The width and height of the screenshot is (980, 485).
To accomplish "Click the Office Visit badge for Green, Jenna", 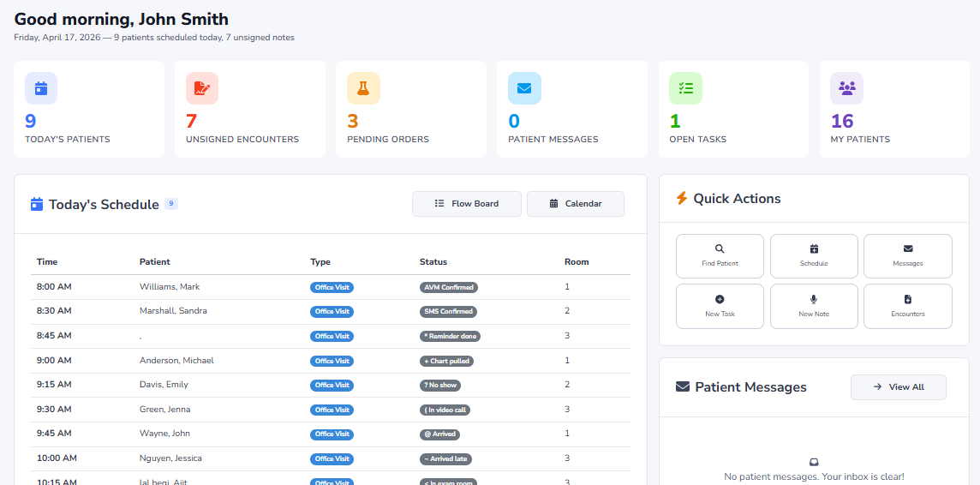I will click(x=332, y=410).
